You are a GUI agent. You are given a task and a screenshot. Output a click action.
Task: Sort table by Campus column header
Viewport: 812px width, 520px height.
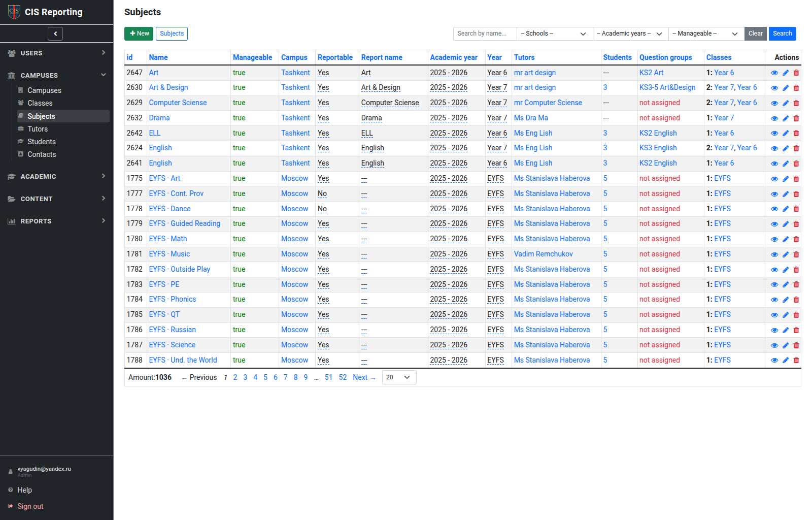click(x=294, y=57)
